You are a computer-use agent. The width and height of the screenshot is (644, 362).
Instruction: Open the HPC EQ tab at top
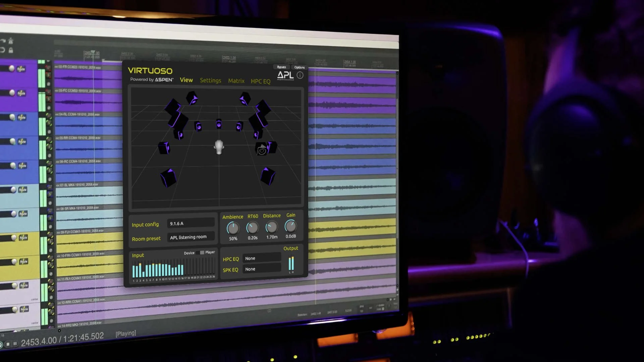(260, 81)
